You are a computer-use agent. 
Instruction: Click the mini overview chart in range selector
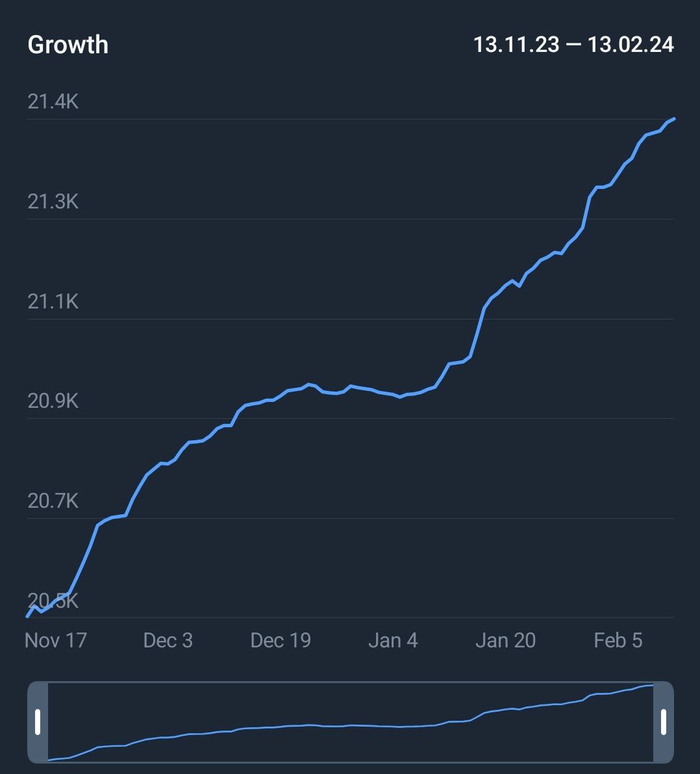coord(351,722)
